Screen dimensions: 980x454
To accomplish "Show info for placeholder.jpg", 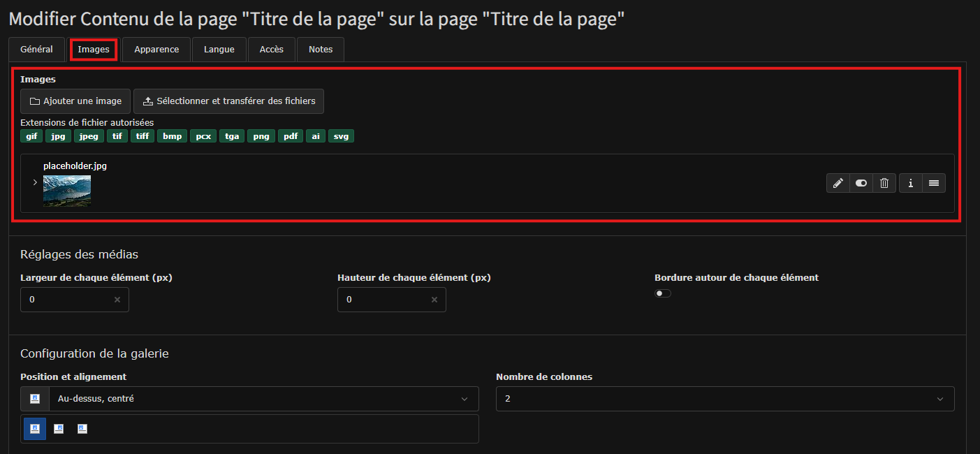I will pyautogui.click(x=911, y=183).
